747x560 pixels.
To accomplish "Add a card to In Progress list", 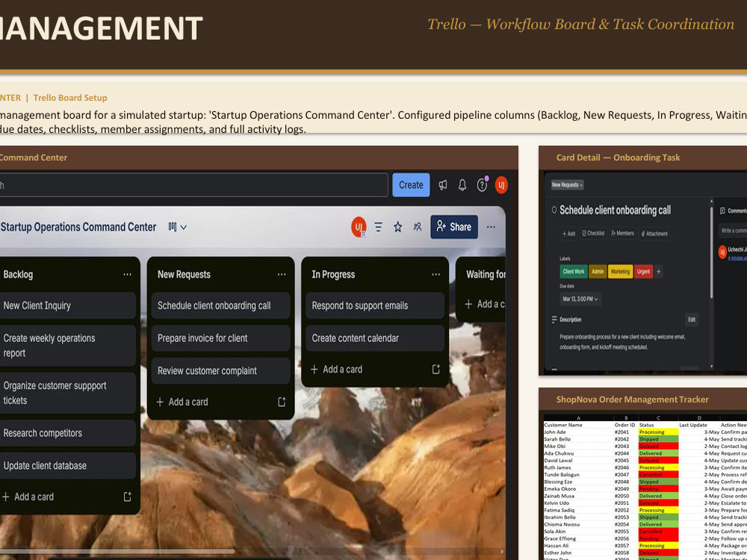I will click(x=337, y=370).
